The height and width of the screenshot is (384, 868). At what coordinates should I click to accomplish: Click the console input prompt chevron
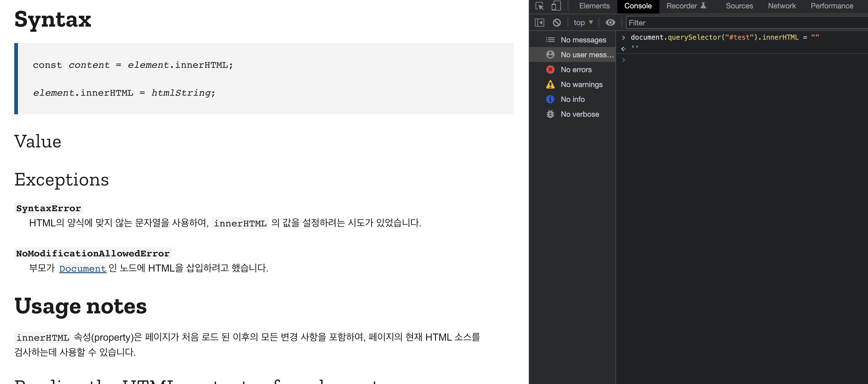tap(623, 60)
